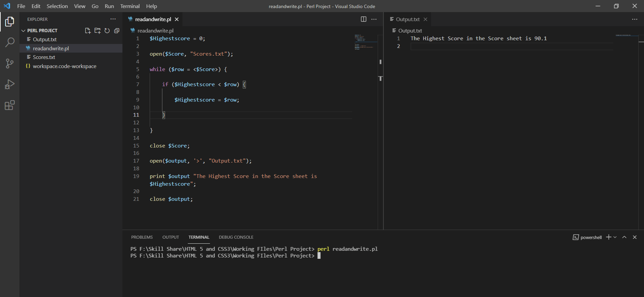Screen dimensions: 644x297
Task: Click '$Highestscore = 0;' on line 1
Action: pos(177,38)
